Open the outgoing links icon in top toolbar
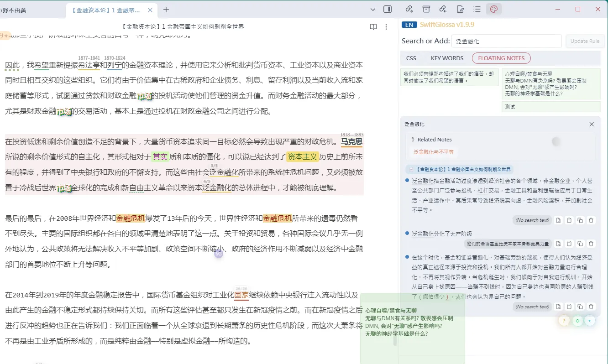Image resolution: width=608 pixels, height=364 pixels. 409,9
